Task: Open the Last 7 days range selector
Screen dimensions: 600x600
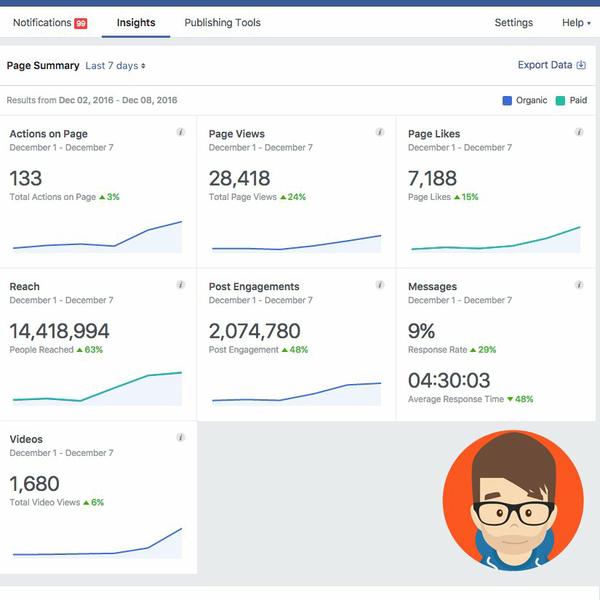Action: click(x=115, y=66)
